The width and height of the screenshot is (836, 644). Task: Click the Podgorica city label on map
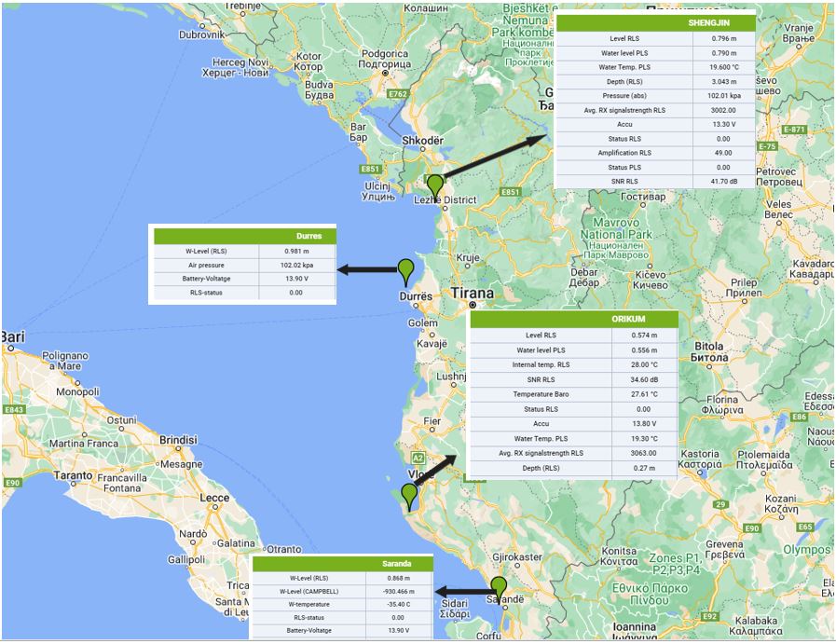(384, 54)
